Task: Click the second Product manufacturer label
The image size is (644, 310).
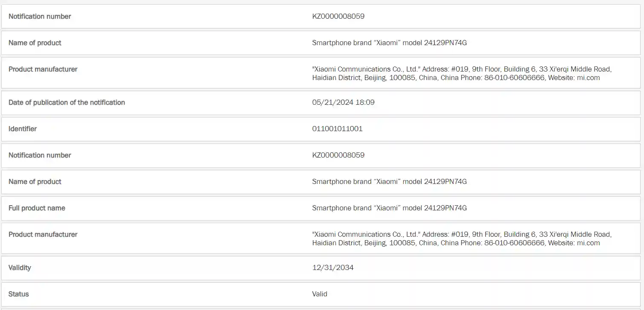Action: (43, 234)
